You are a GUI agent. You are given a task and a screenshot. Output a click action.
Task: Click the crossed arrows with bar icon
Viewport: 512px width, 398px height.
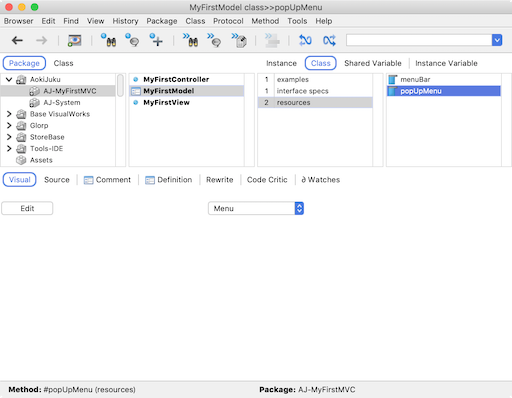point(305,41)
